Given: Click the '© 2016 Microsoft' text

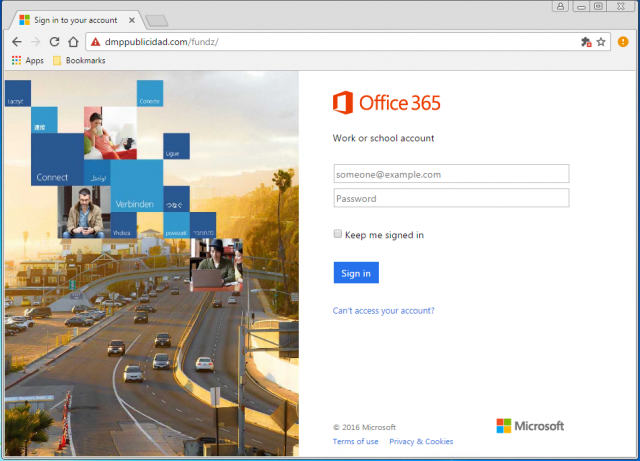Looking at the screenshot, I should click(364, 427).
